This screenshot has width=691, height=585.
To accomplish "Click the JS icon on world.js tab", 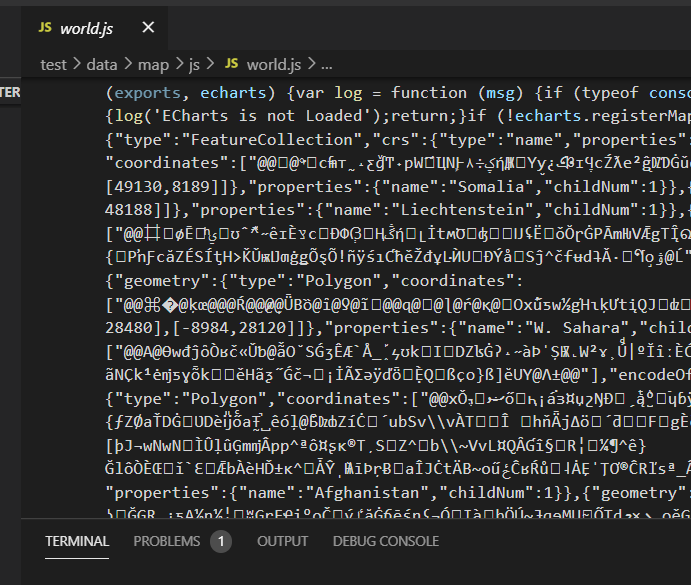I will coord(45,27).
